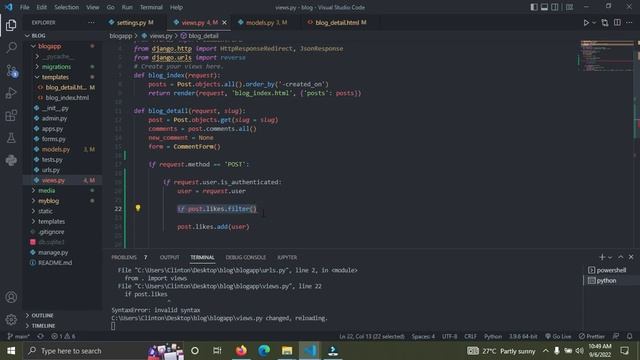Screen dimensions: 640x360
Task: Open editor More Actions ellipsis
Action: coord(629,23)
